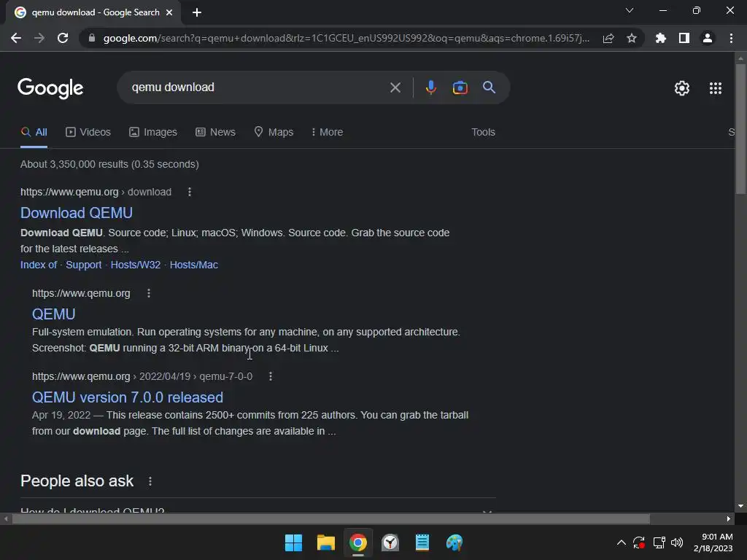
Task: Click the Chrome taskbar icon
Action: click(x=357, y=542)
